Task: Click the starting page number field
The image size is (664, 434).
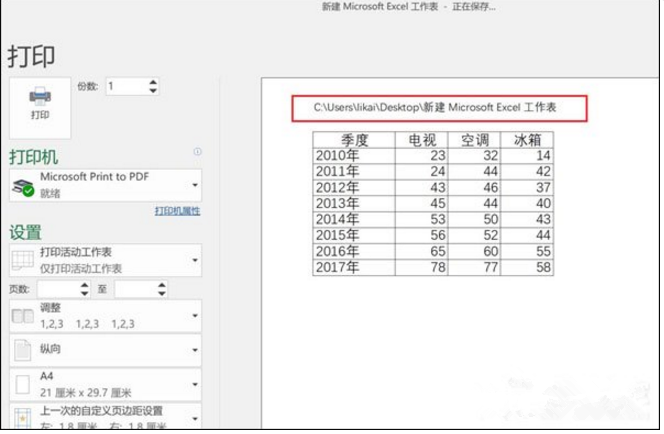Action: coord(58,289)
